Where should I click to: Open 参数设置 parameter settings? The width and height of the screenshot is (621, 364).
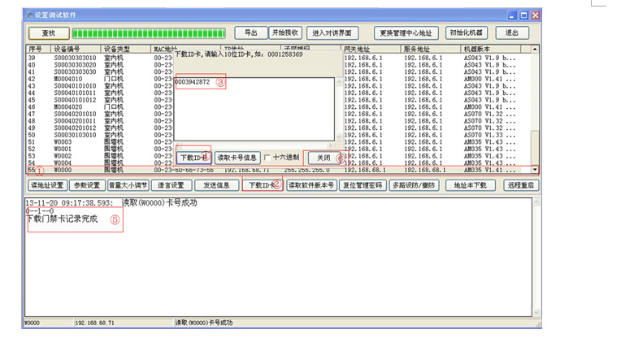click(86, 185)
